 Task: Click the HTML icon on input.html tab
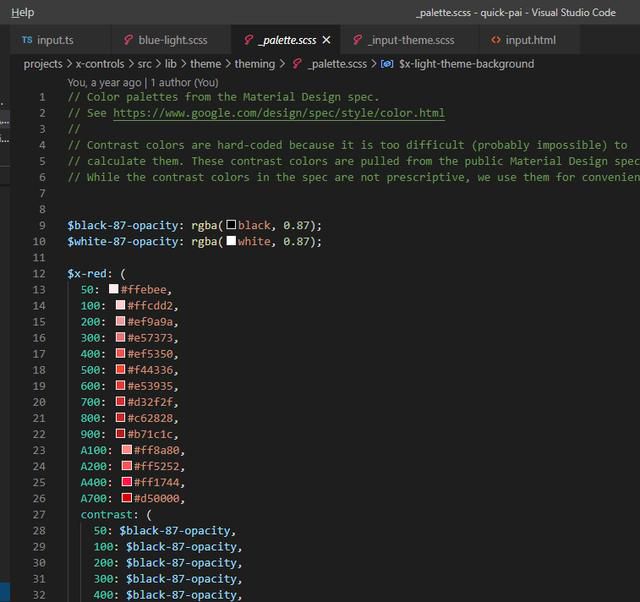point(496,40)
